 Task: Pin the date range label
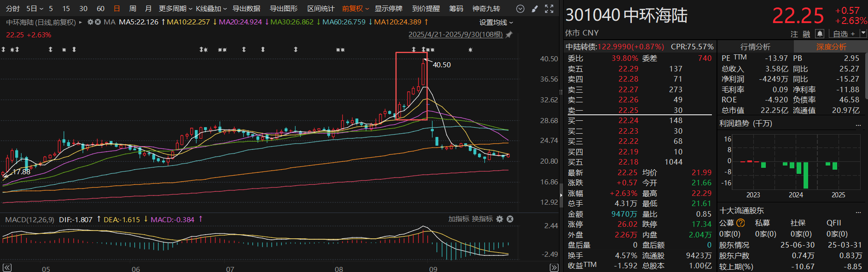(x=509, y=35)
